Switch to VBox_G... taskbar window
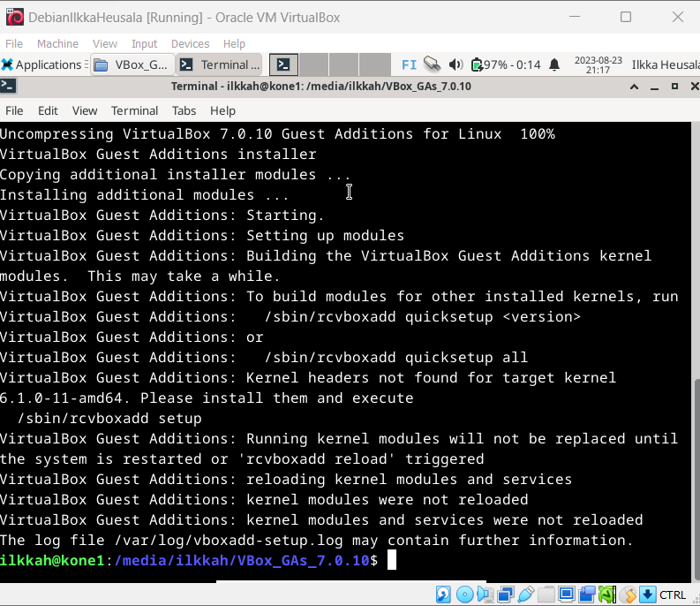Viewport: 700px width, 606px height. (132, 64)
